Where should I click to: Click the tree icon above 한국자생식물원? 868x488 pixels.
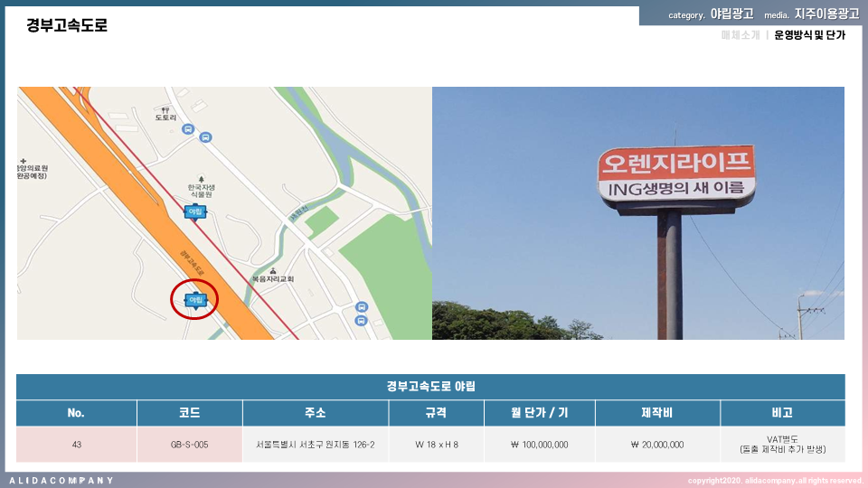pyautogui.click(x=201, y=178)
